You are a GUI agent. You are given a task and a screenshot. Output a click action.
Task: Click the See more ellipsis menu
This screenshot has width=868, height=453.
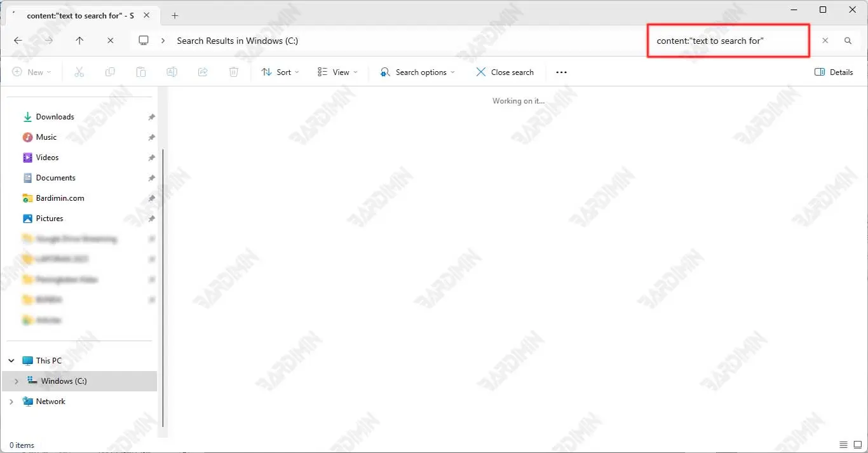[x=561, y=72]
